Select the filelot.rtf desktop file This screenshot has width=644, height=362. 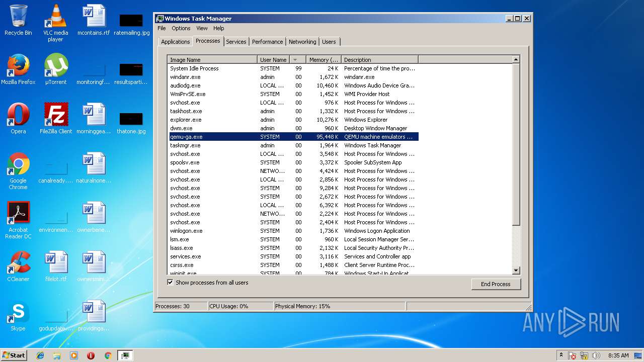click(x=55, y=266)
